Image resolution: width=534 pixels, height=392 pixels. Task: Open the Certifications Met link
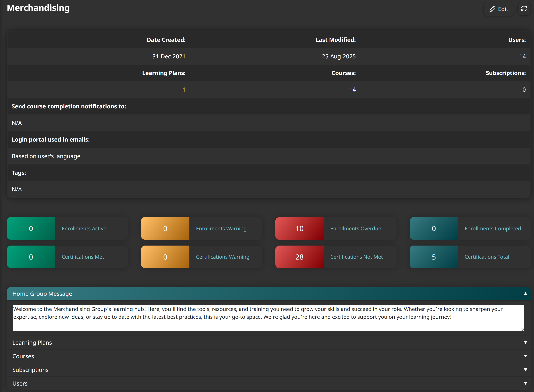click(x=83, y=257)
